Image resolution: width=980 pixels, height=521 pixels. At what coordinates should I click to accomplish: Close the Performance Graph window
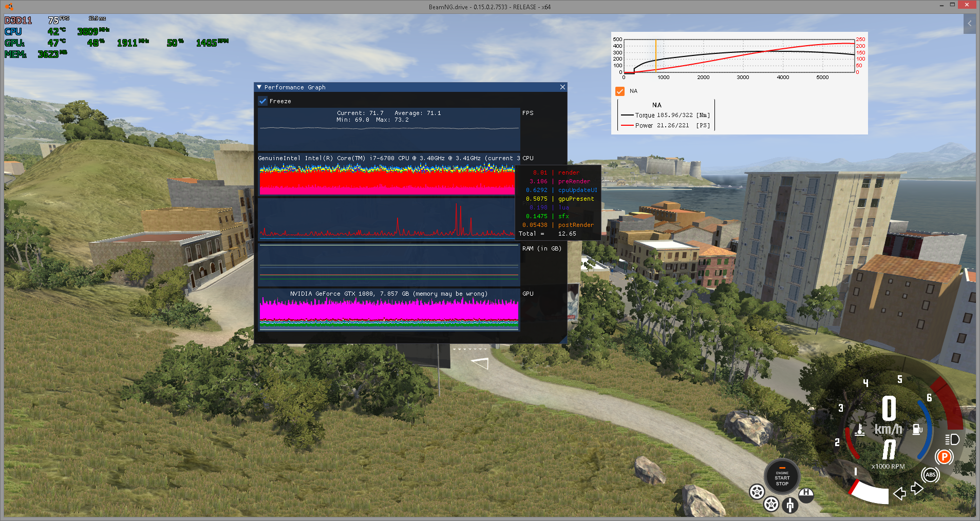562,87
